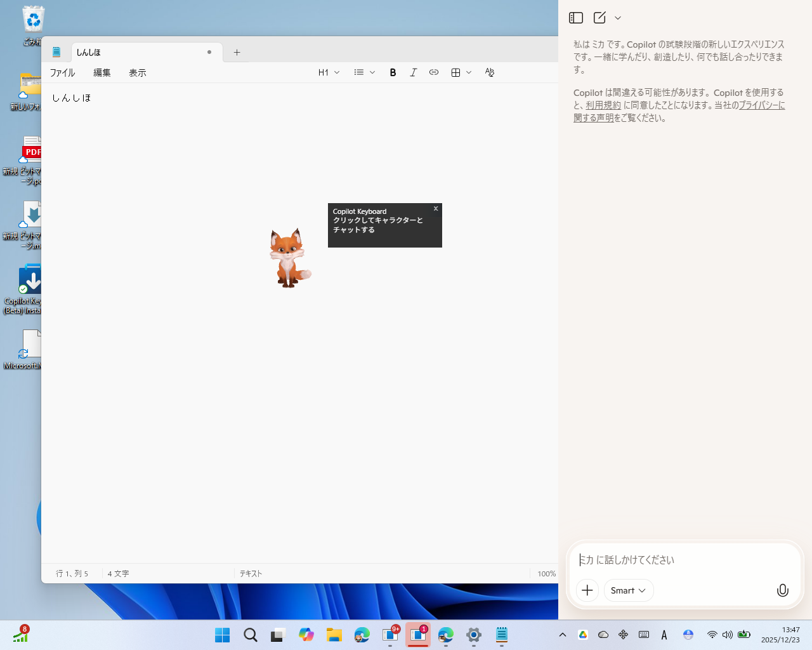Toggle bold formatting in Notepad toolbar
Screen dimensions: 812x650
(393, 72)
